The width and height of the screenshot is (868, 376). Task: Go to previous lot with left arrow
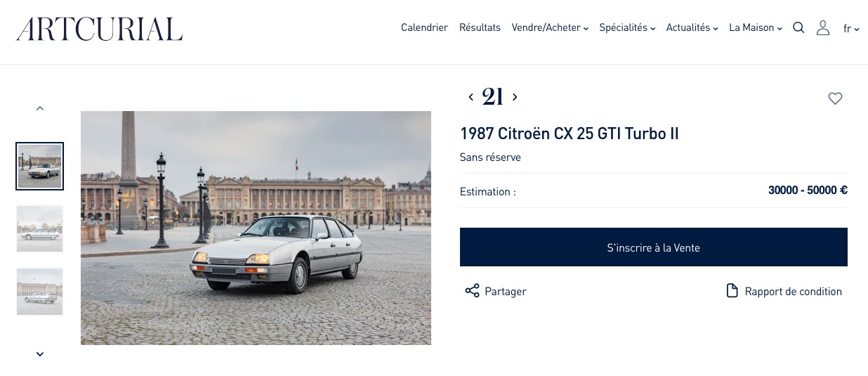pyautogui.click(x=471, y=97)
